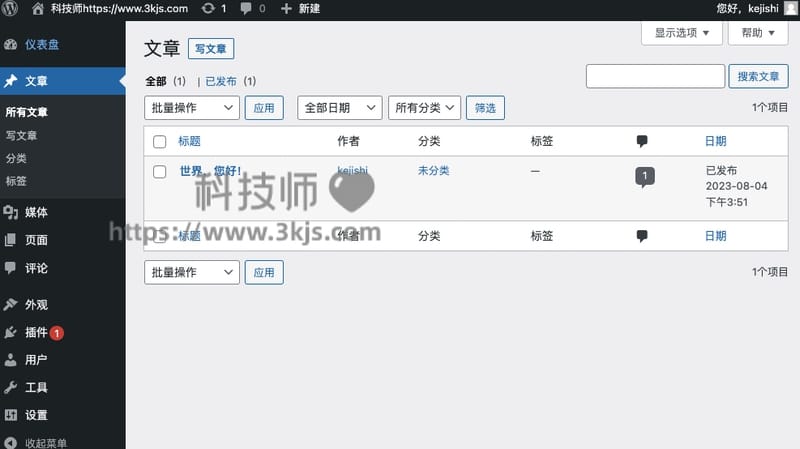Open 写文章 in the sidebar submenu
This screenshot has width=800, height=449.
[x=21, y=135]
